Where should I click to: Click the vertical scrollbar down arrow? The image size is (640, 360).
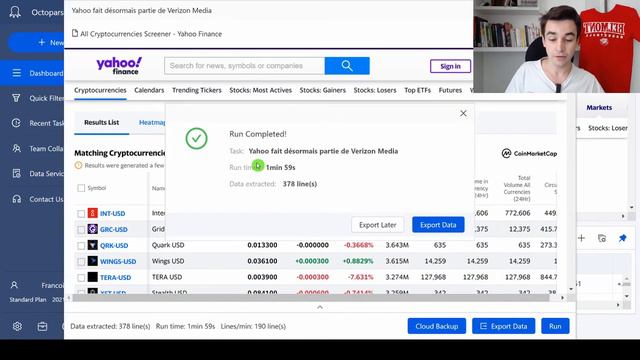click(x=571, y=289)
